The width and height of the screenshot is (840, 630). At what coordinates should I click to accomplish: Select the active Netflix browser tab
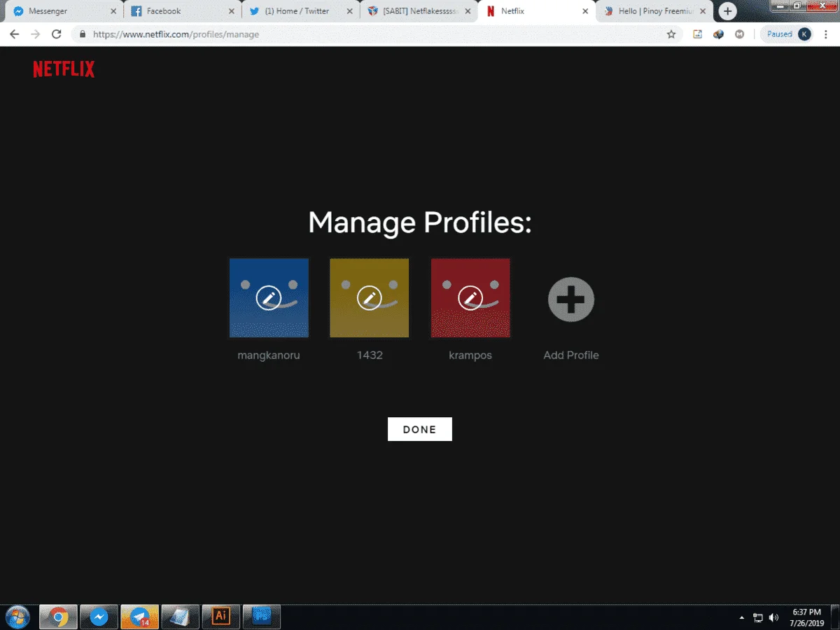[535, 11]
